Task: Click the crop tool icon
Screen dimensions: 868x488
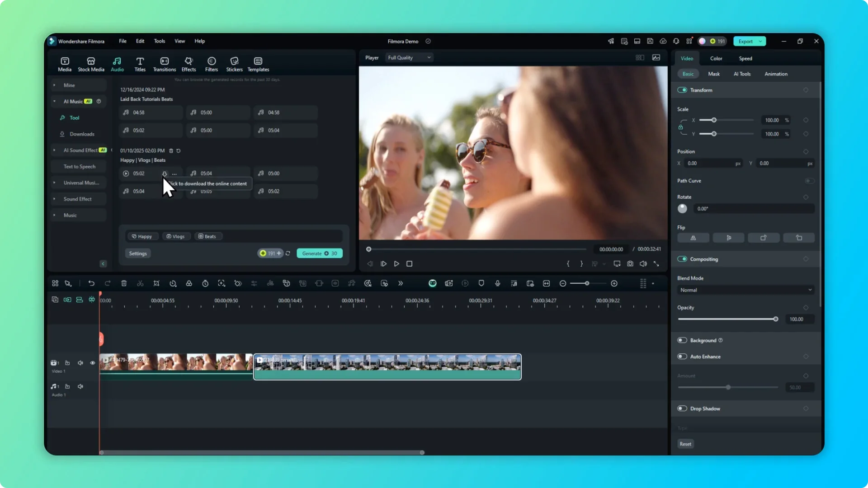Action: (x=156, y=283)
